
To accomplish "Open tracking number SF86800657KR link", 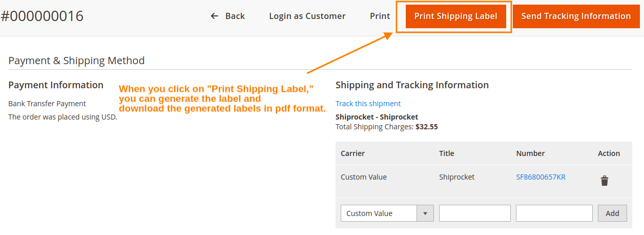I will point(541,177).
